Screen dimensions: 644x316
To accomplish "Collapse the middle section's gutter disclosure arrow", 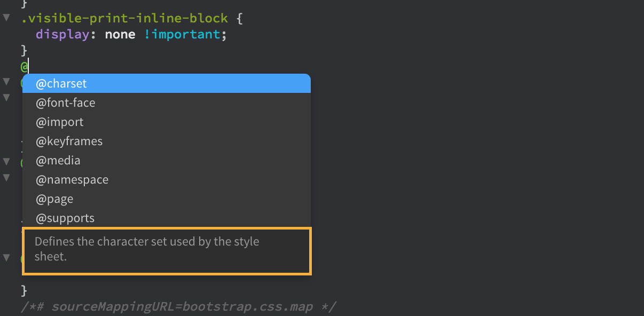I will [x=6, y=161].
